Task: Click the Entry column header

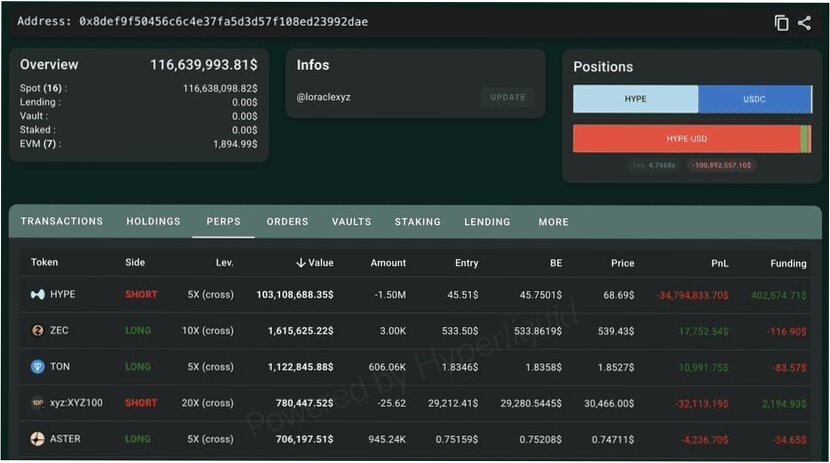Action: (466, 263)
